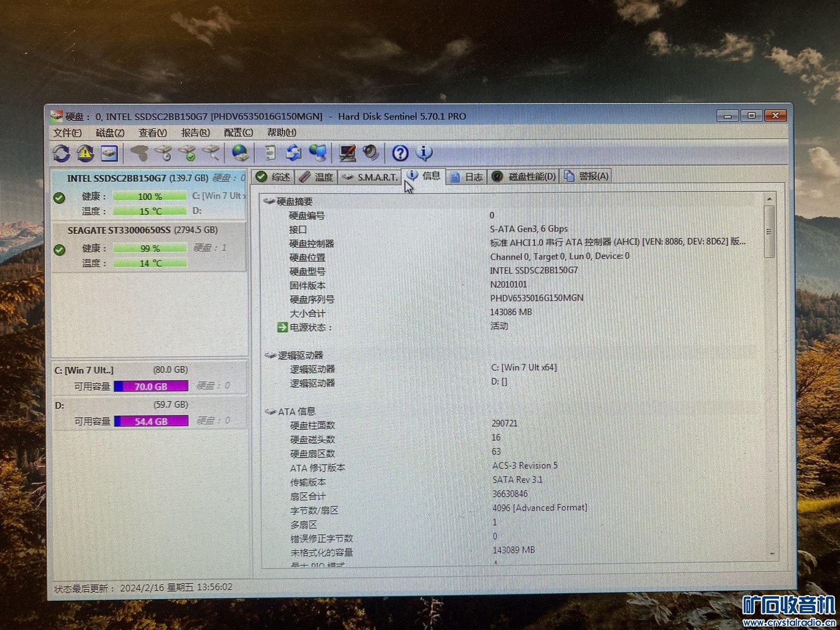Click the blue info bubble toolbar icon
The width and height of the screenshot is (840, 630).
[424, 153]
